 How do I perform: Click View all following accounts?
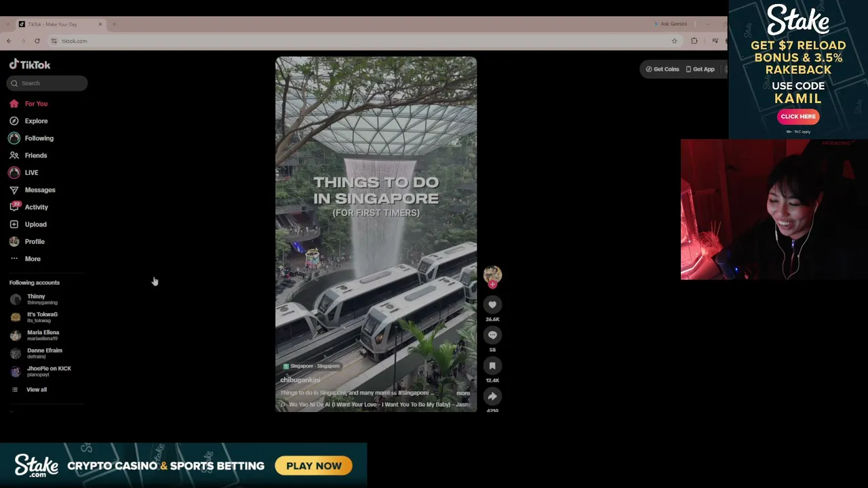[x=37, y=390]
